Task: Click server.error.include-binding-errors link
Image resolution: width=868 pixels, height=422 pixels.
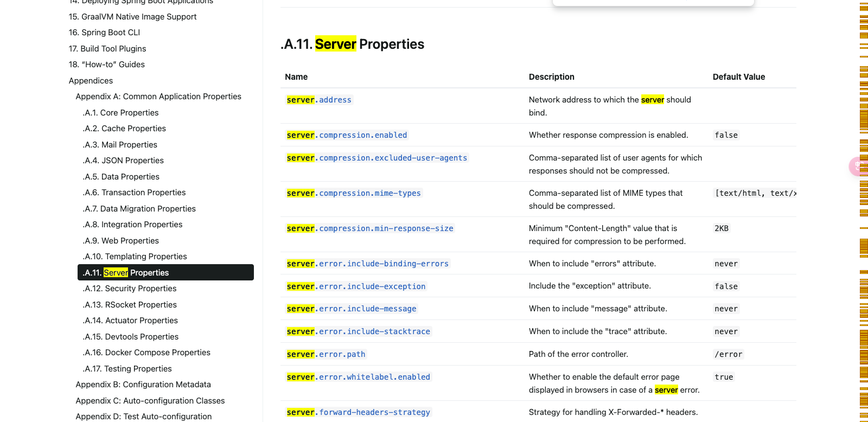Action: pos(368,264)
